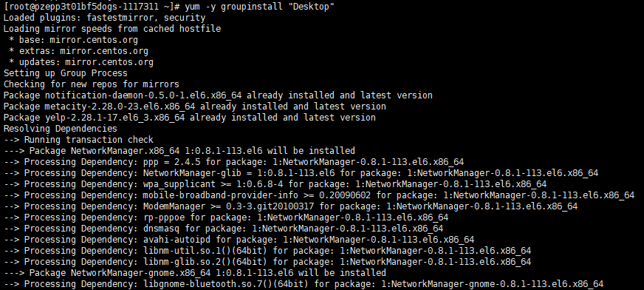Click the yum groupinstall "Desktop" command text
The image size is (644, 290).
tap(259, 7)
